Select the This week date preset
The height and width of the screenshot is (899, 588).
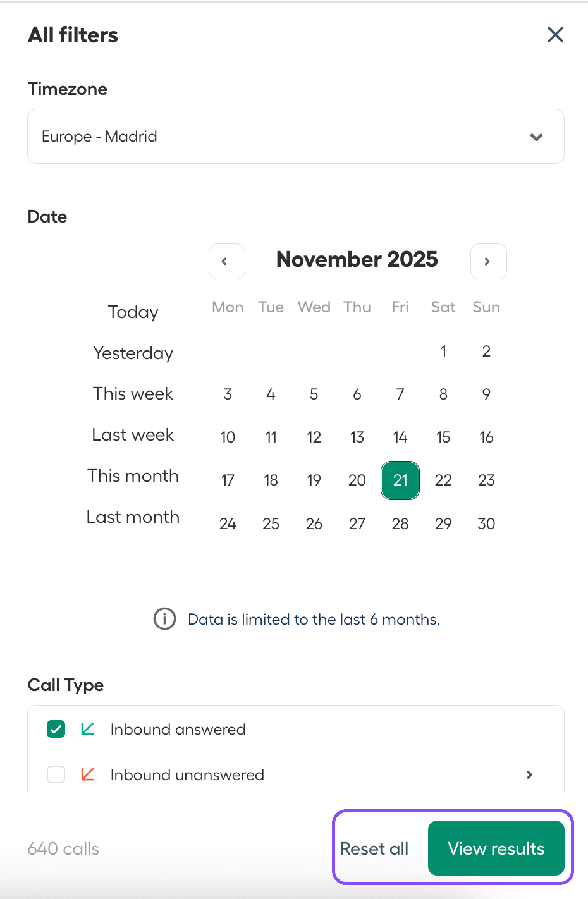click(x=133, y=393)
